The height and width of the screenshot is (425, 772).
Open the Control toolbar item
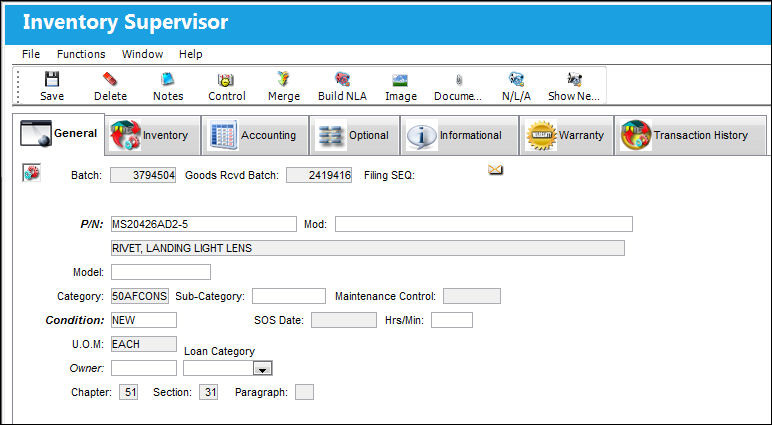pyautogui.click(x=226, y=86)
